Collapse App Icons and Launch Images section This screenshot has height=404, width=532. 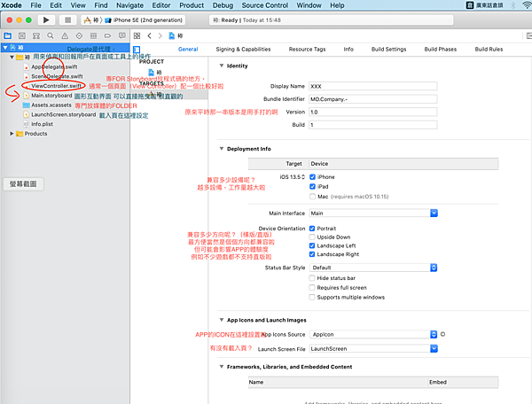click(x=222, y=320)
